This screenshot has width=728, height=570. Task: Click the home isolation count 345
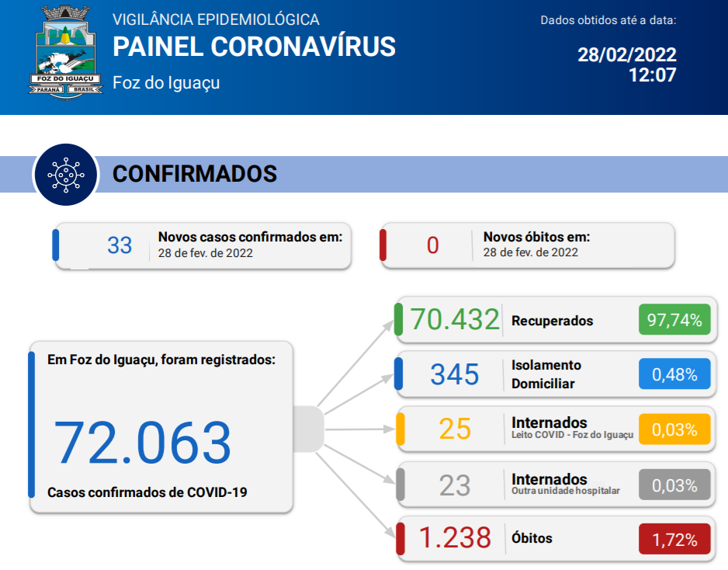(455, 374)
